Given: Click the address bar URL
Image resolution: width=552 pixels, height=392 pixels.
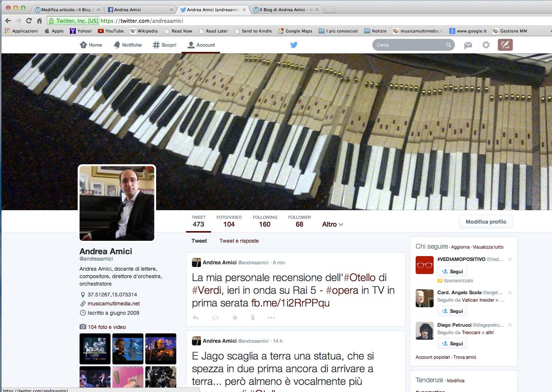Looking at the screenshot, I should click(x=142, y=21).
